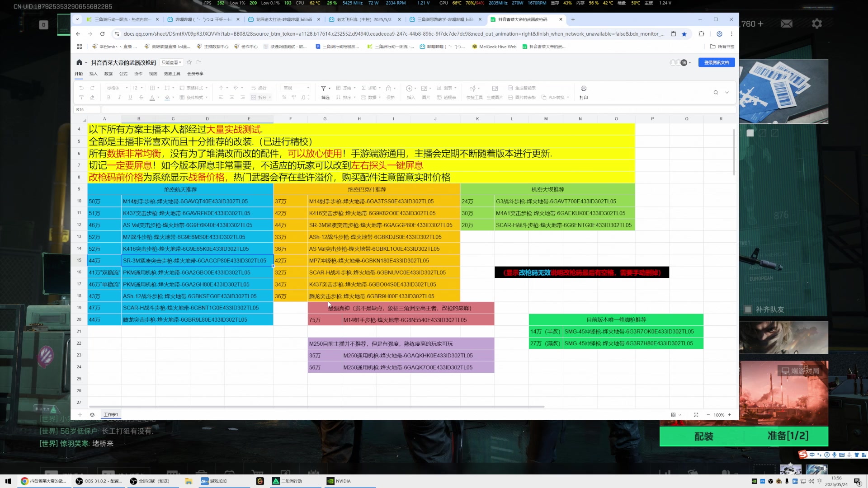This screenshot has height=488, width=868.
Task: Open a new Chrome tab with plus
Action: [x=573, y=19]
